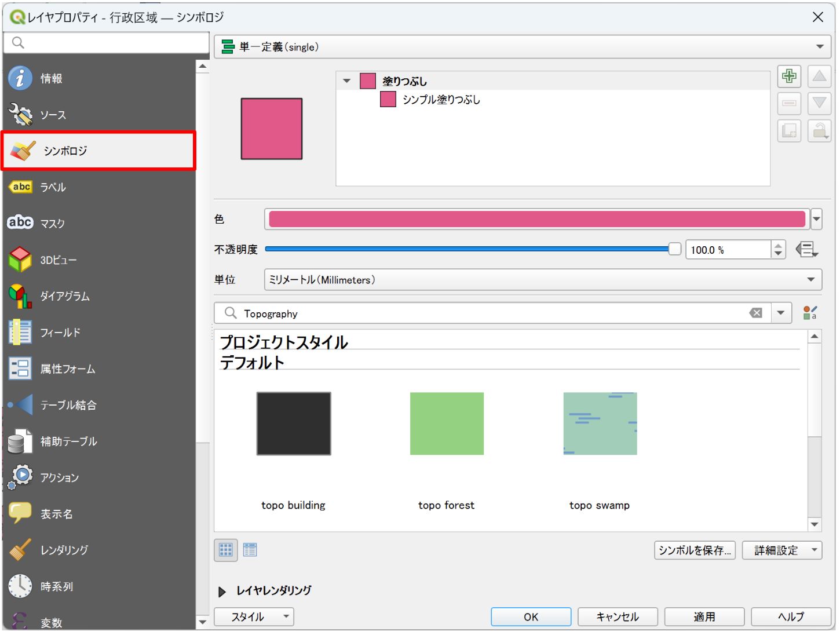Viewport: 840px width, 635px height.
Task: Open the 3Dビュー page
Action: click(99, 260)
